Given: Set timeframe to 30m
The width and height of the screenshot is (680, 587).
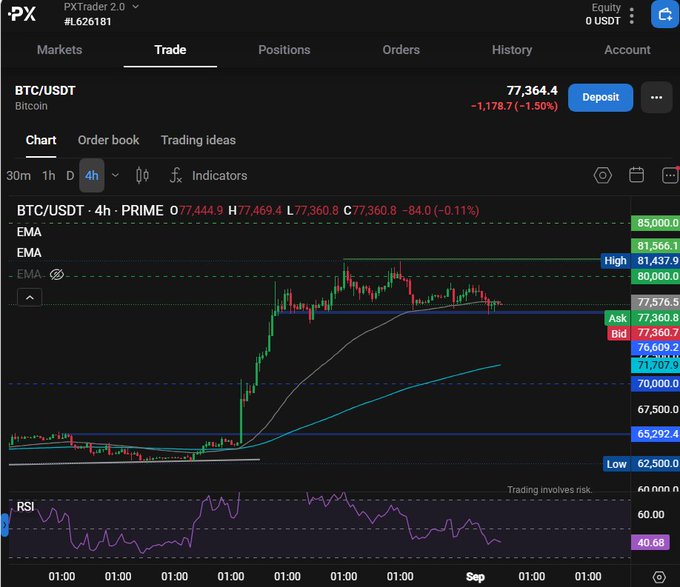Looking at the screenshot, I should (x=19, y=176).
